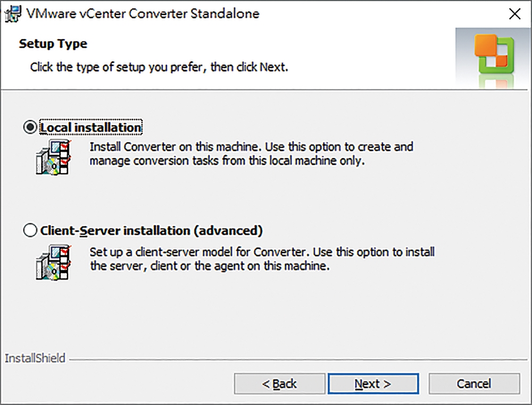Select the Local installation radio button
The width and height of the screenshot is (532, 405).
coord(30,128)
